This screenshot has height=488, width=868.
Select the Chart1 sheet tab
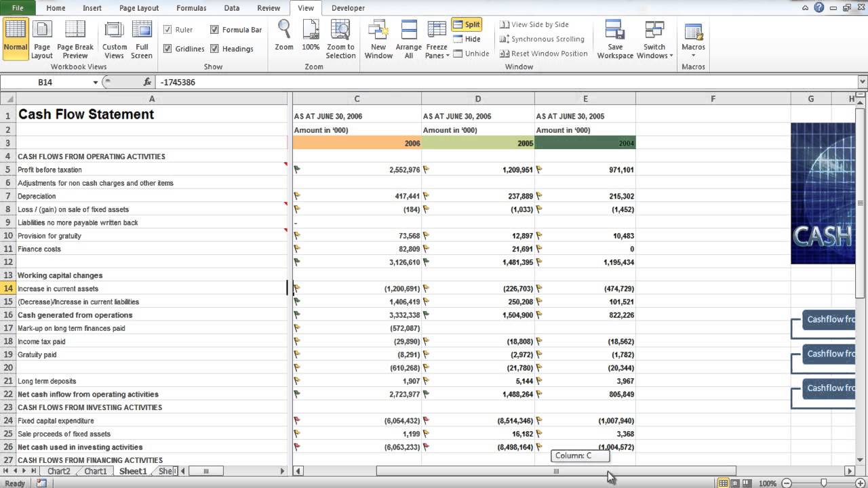click(95, 471)
